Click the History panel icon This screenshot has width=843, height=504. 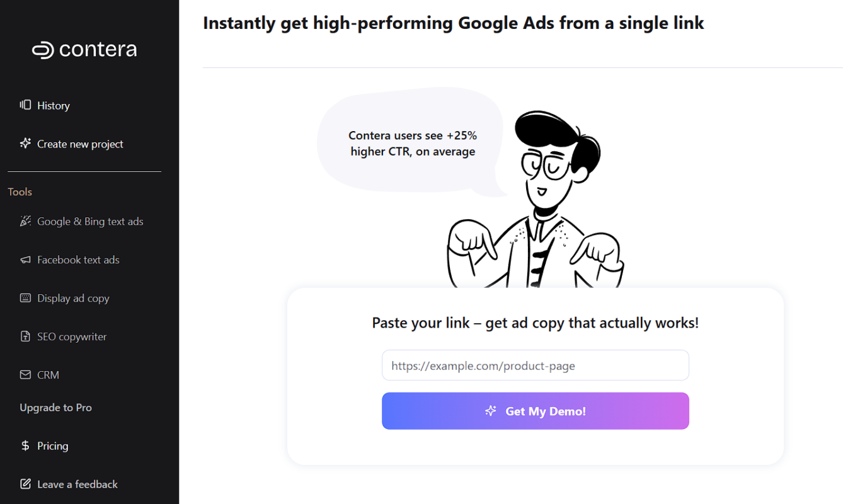[25, 105]
